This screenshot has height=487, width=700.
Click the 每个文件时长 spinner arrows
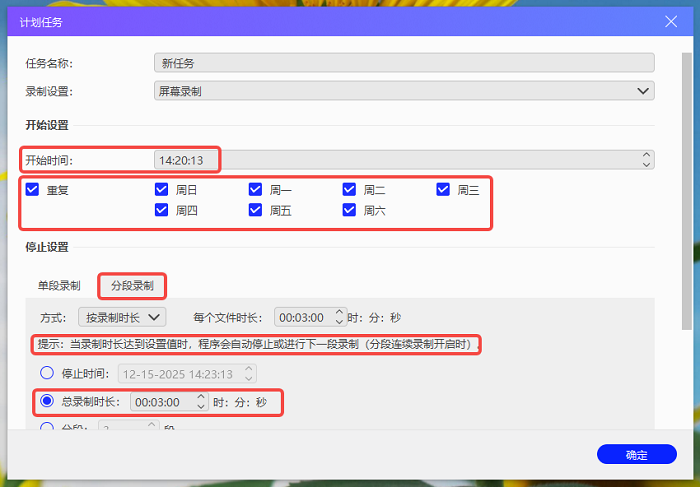click(340, 317)
